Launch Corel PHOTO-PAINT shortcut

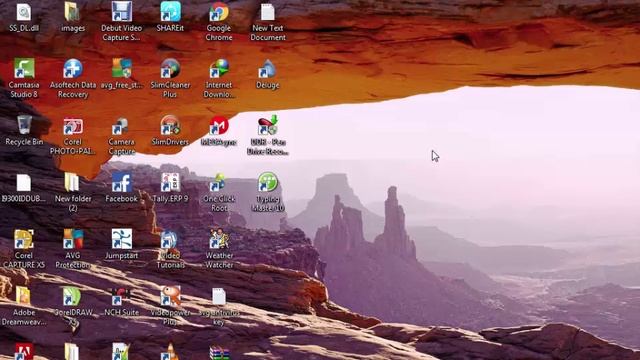coord(73,126)
